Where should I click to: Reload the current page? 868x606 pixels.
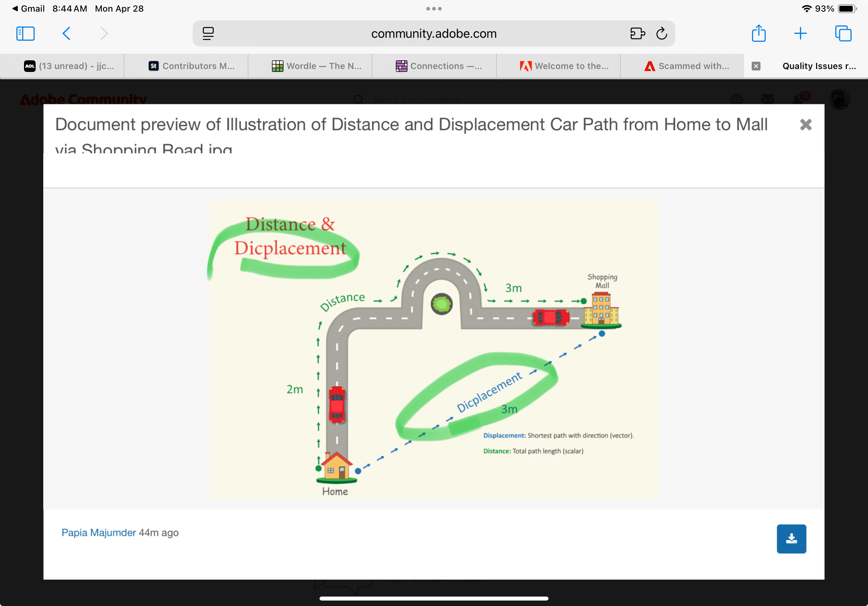pos(661,34)
